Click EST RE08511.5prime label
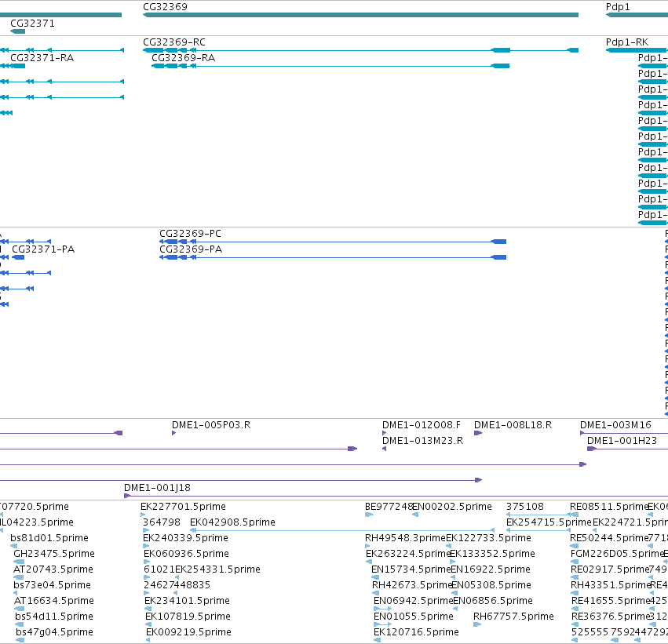The image size is (668, 644). coord(609,507)
